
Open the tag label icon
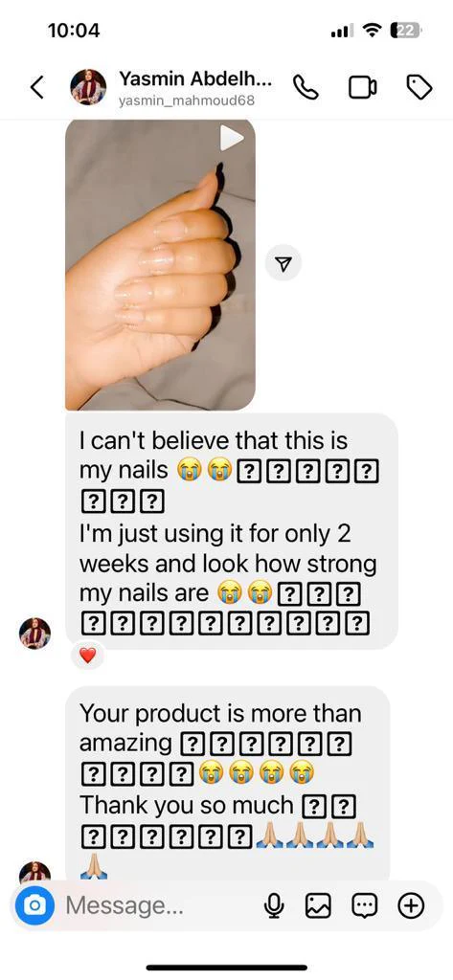click(x=419, y=87)
